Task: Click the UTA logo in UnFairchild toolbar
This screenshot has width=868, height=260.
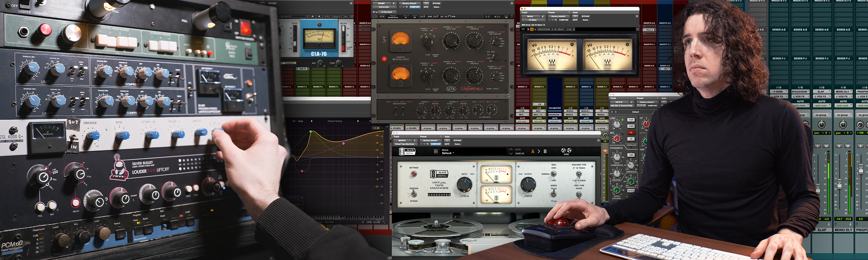Action: coord(375,16)
